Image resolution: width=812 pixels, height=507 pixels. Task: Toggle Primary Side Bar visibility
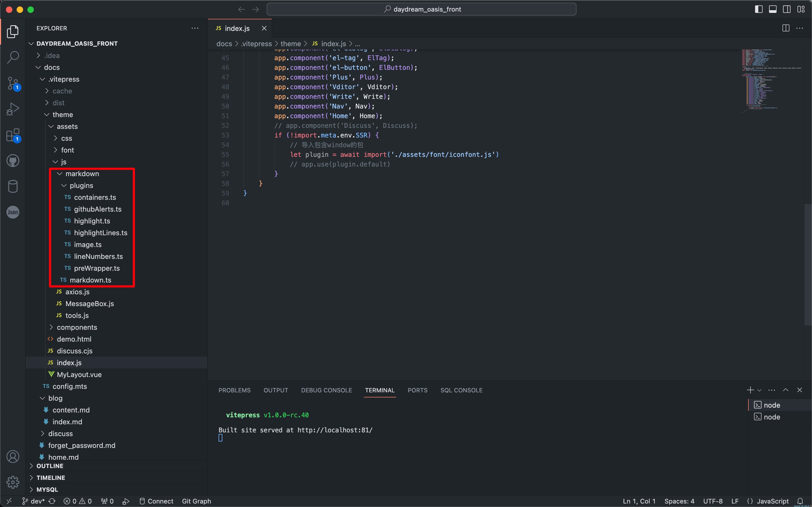759,9
